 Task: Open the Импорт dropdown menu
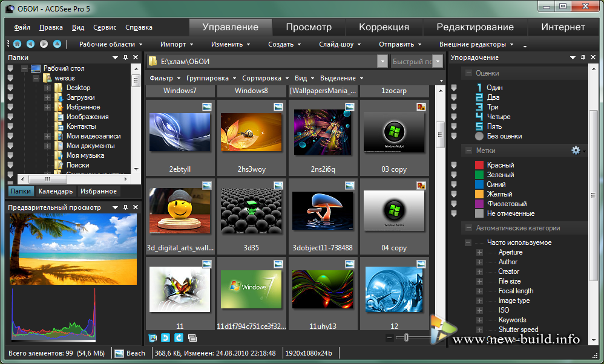pyautogui.click(x=177, y=44)
